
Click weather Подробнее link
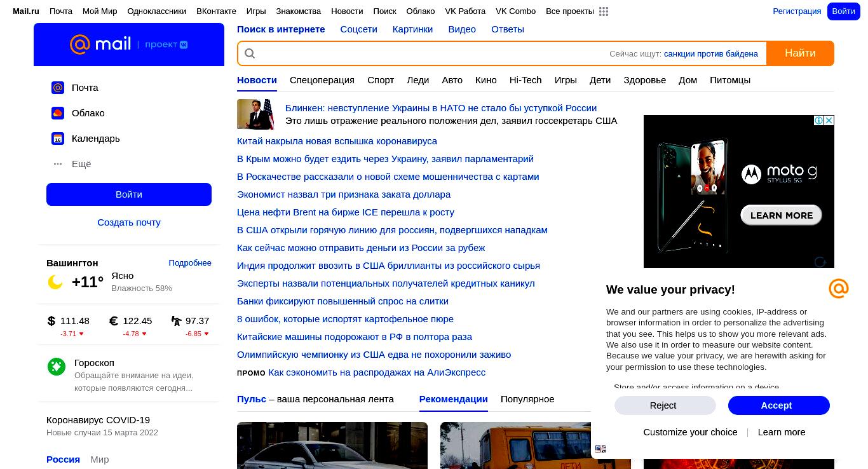pyautogui.click(x=190, y=263)
